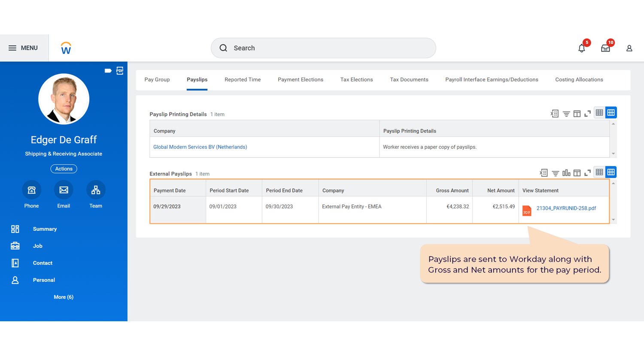Open the inbox with 10 items

pyautogui.click(x=605, y=48)
